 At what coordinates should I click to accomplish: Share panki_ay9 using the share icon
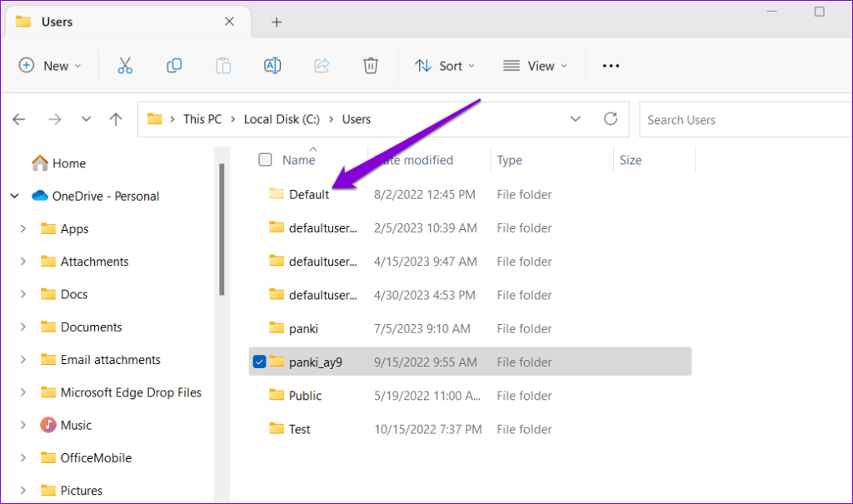click(322, 65)
